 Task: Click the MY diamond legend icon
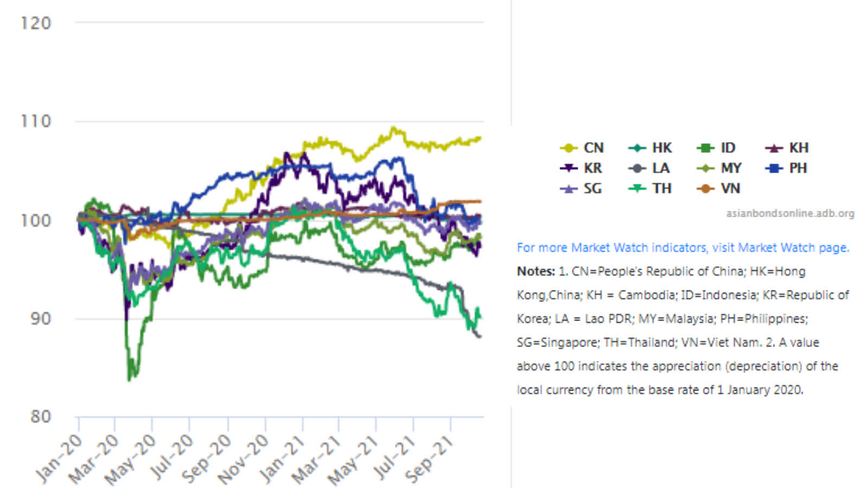pos(705,168)
